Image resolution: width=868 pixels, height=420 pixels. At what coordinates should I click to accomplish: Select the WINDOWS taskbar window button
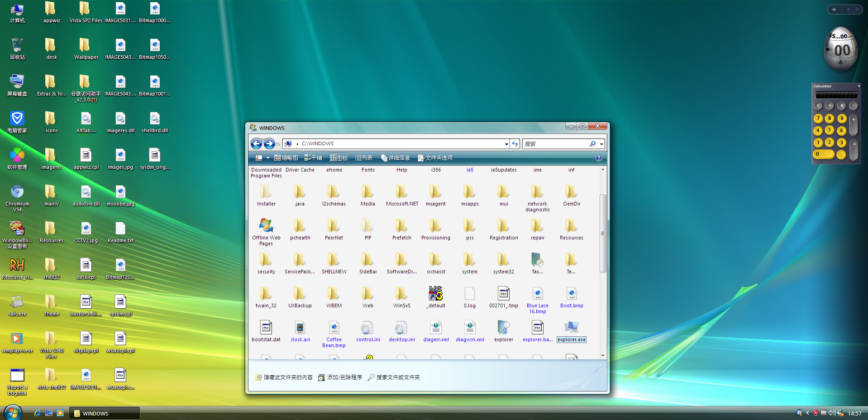104,413
